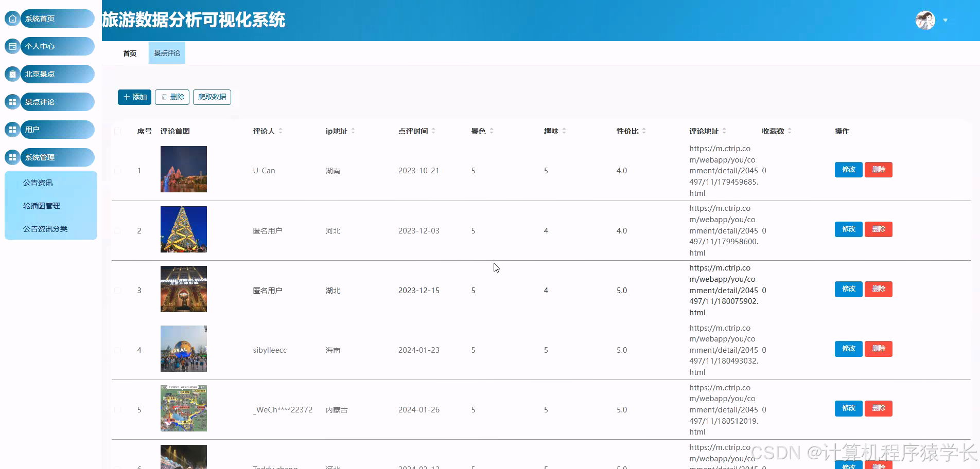
Task: Click 删除 for the 2023-12-03 row
Action: 879,229
